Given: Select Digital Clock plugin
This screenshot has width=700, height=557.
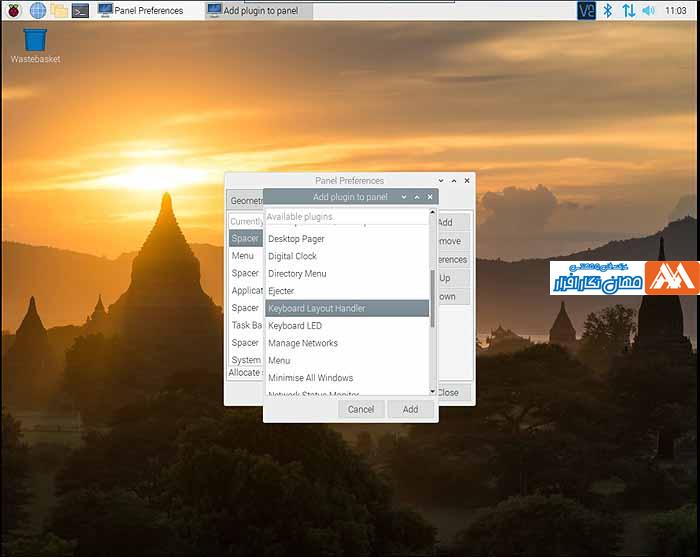Looking at the screenshot, I should click(x=347, y=256).
